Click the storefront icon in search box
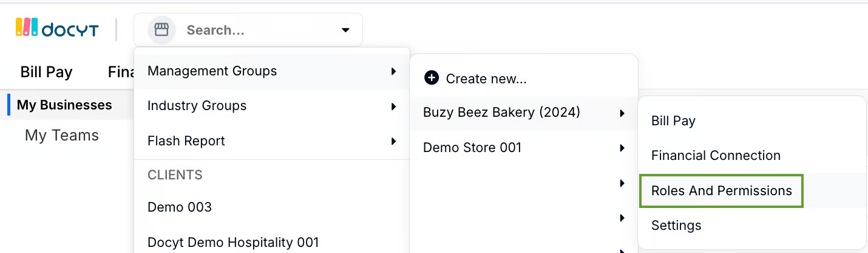868x253 pixels. 161,30
